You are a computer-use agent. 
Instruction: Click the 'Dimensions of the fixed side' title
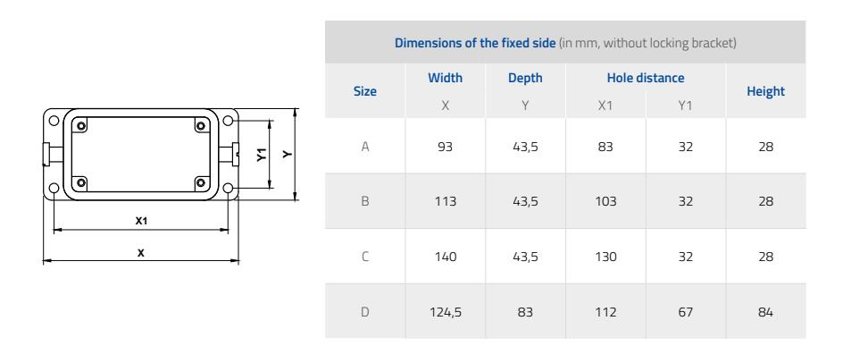[x=475, y=43]
